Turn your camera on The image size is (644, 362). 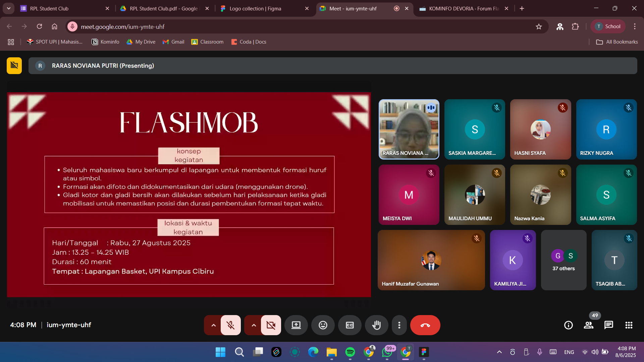[271, 325]
